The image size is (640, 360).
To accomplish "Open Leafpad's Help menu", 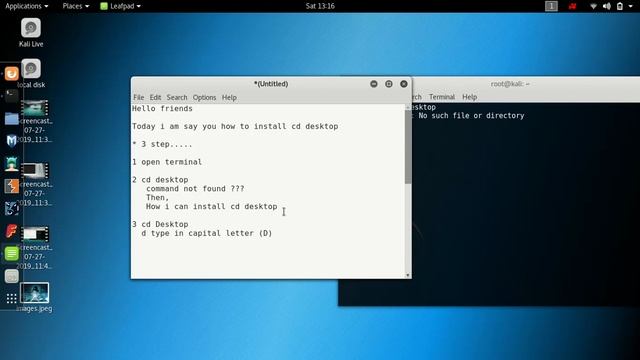I will click(229, 97).
